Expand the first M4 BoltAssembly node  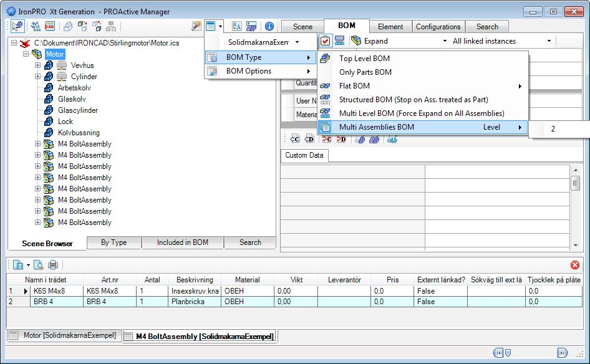37,144
